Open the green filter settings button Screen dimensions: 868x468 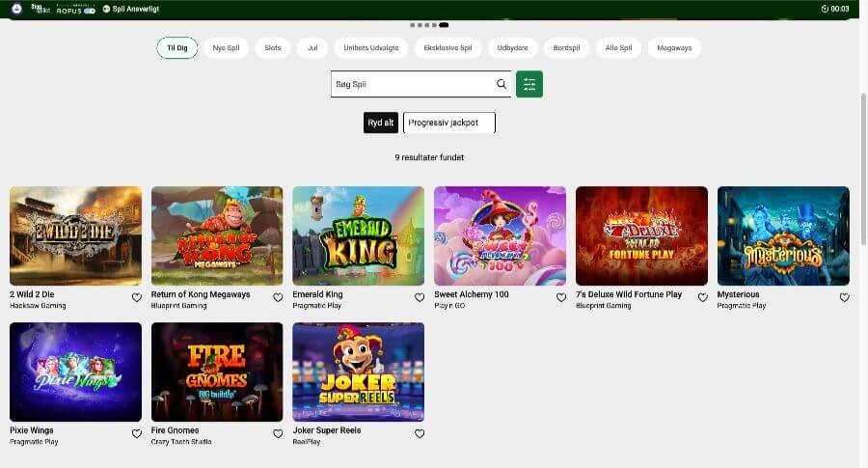click(529, 84)
